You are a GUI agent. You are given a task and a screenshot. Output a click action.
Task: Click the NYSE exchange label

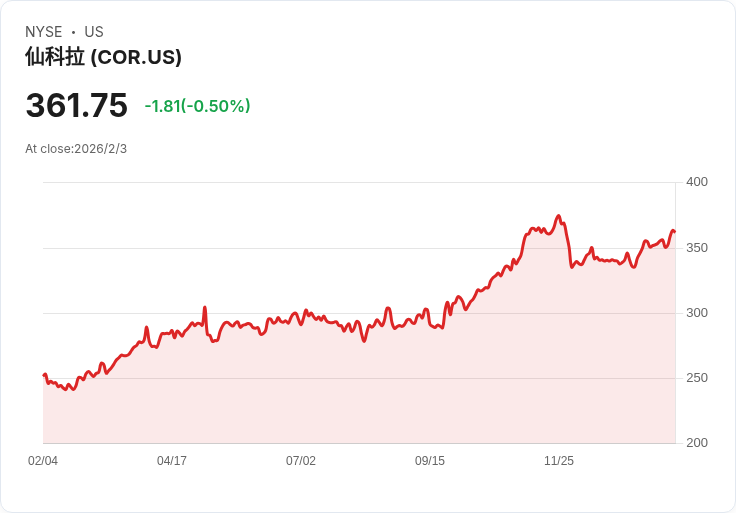point(44,32)
